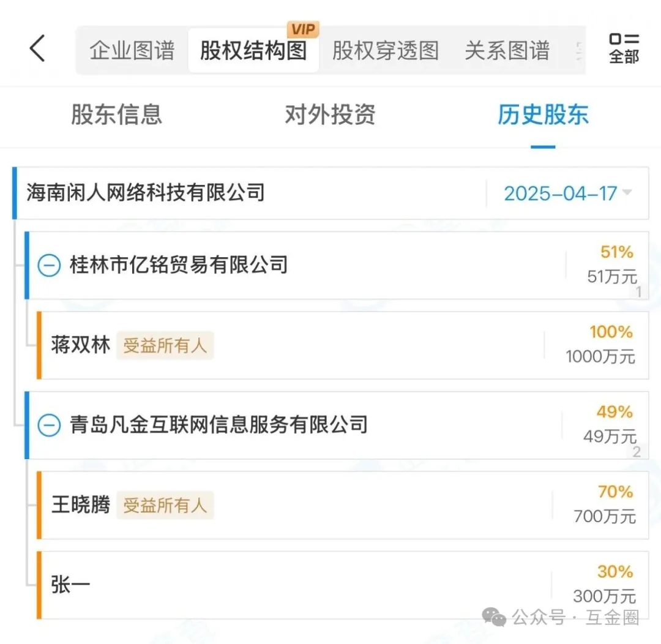This screenshot has width=661, height=644.
Task: Switch to 股东信息 section
Action: (x=116, y=114)
